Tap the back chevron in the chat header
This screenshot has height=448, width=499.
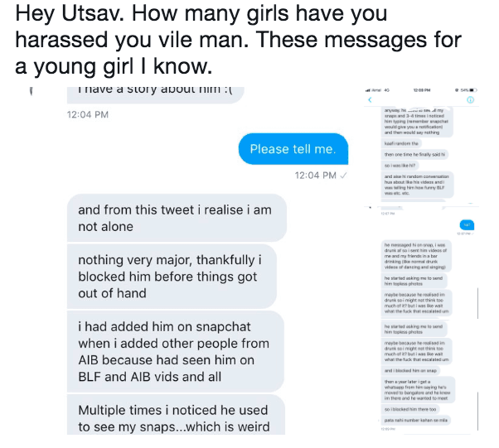(x=370, y=99)
